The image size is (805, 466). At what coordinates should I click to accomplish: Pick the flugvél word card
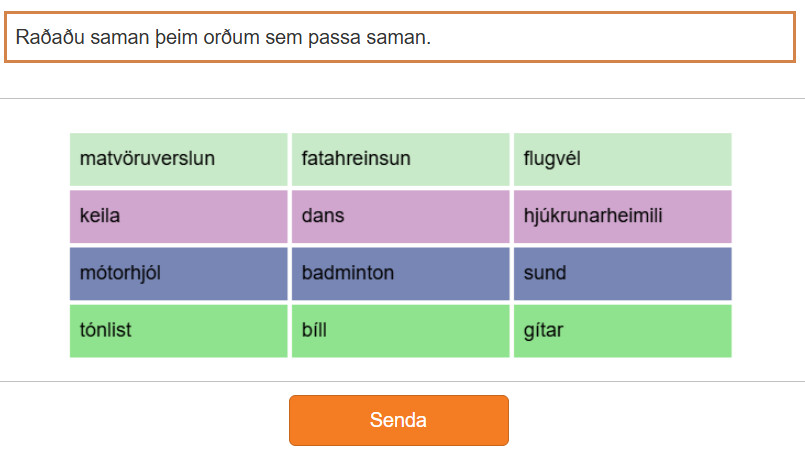pyautogui.click(x=622, y=159)
